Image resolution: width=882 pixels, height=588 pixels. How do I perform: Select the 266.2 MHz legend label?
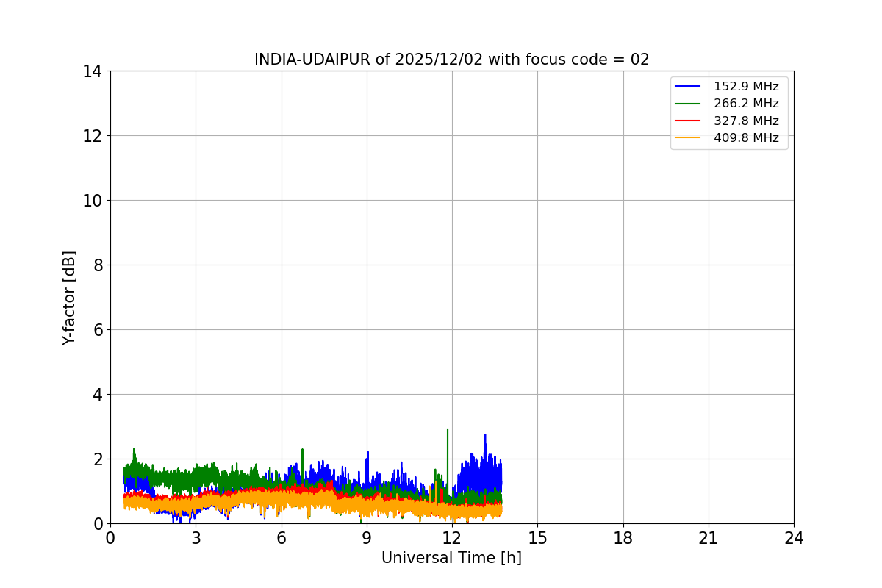(746, 104)
